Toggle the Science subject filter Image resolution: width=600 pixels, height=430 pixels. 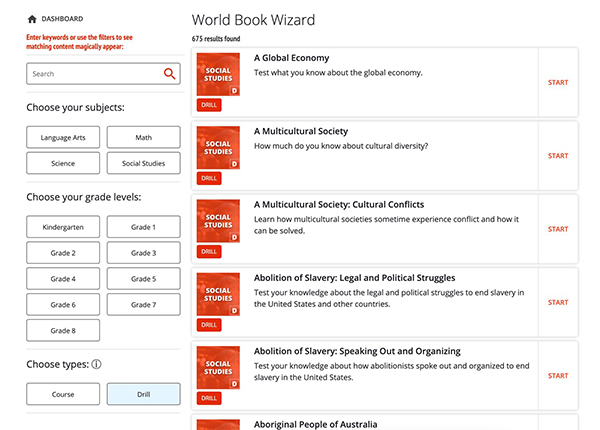(x=63, y=163)
